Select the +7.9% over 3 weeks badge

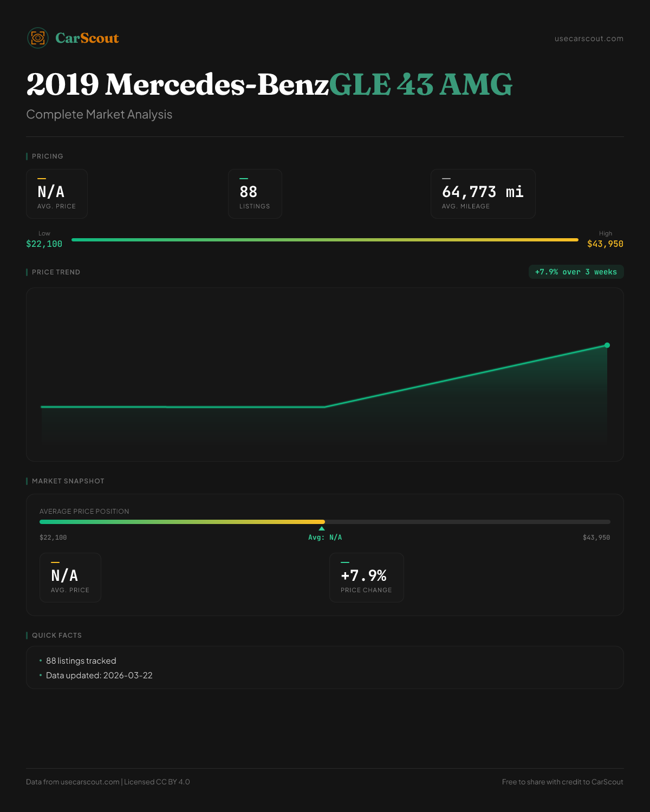point(576,272)
